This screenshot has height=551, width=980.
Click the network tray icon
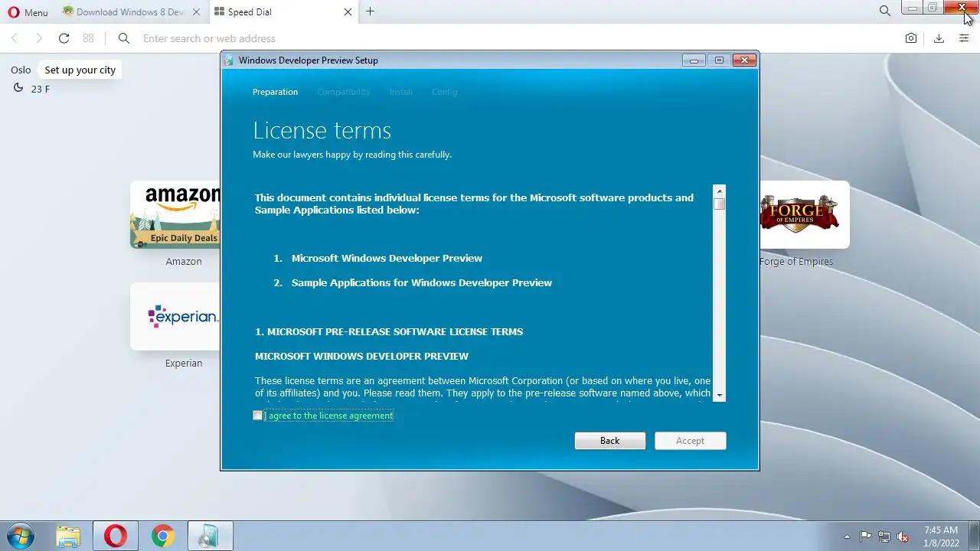pos(884,536)
